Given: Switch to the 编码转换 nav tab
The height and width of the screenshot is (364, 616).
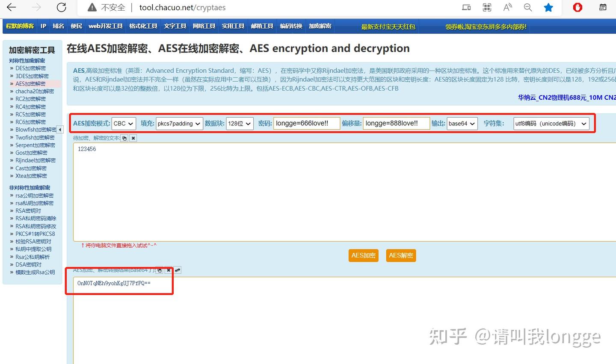Looking at the screenshot, I should tap(291, 26).
